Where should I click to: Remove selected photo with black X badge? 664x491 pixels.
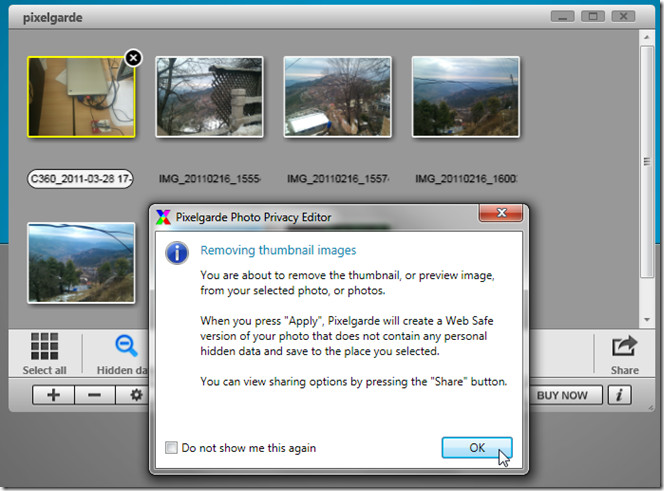133,58
